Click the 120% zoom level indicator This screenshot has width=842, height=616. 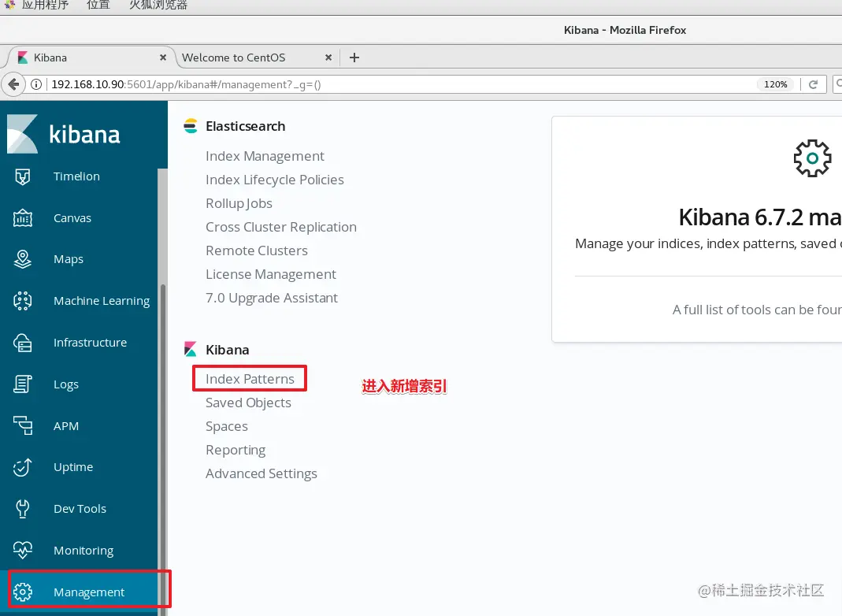(775, 84)
